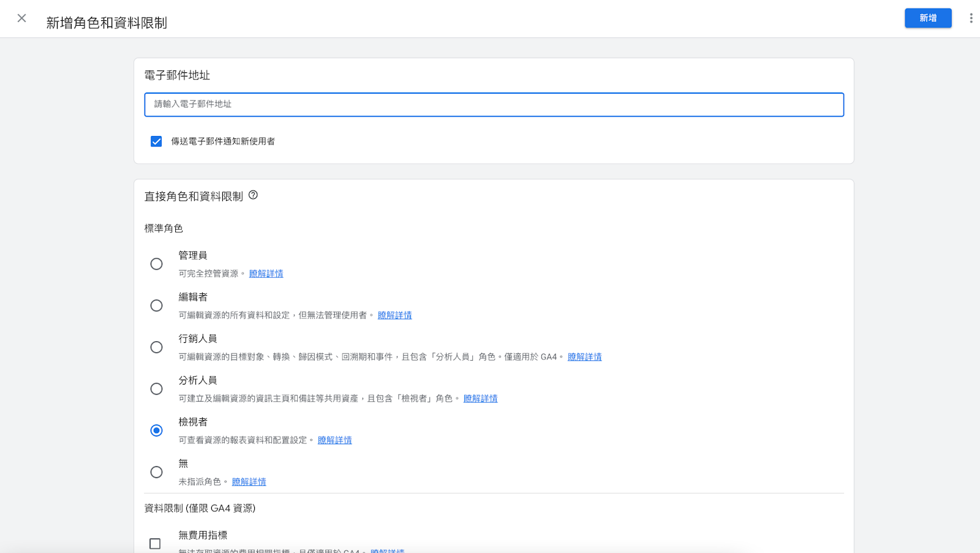Click the 可完全控管資源 description text
Viewport: 980px width, 553px height.
[x=211, y=274]
